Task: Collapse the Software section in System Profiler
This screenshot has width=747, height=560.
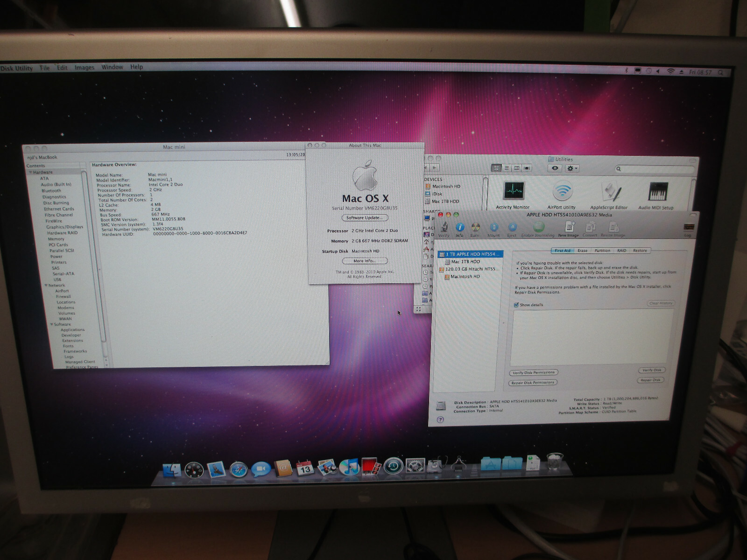Action: click(52, 324)
